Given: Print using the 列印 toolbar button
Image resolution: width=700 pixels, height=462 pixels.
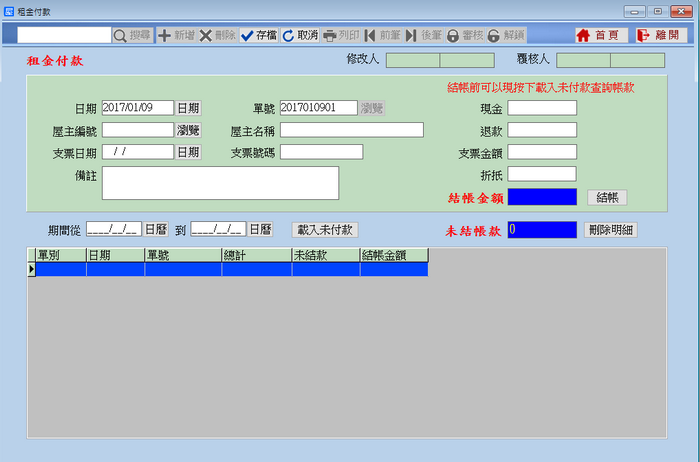Looking at the screenshot, I should (341, 35).
